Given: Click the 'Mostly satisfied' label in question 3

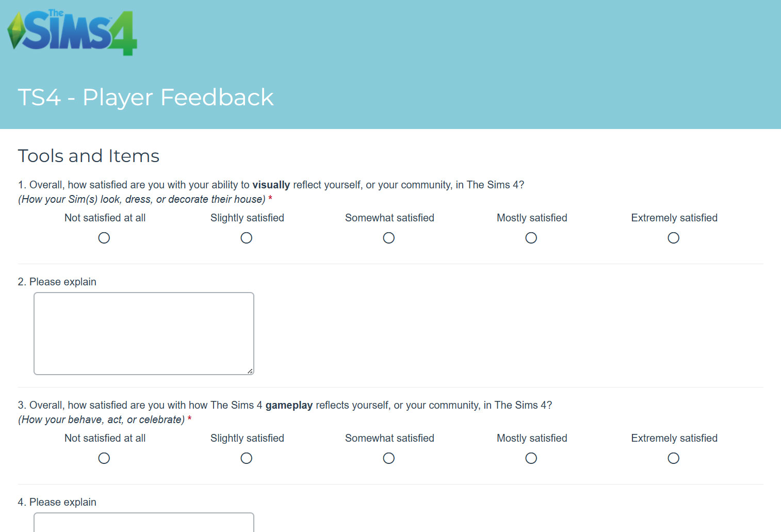Looking at the screenshot, I should pyautogui.click(x=532, y=438).
